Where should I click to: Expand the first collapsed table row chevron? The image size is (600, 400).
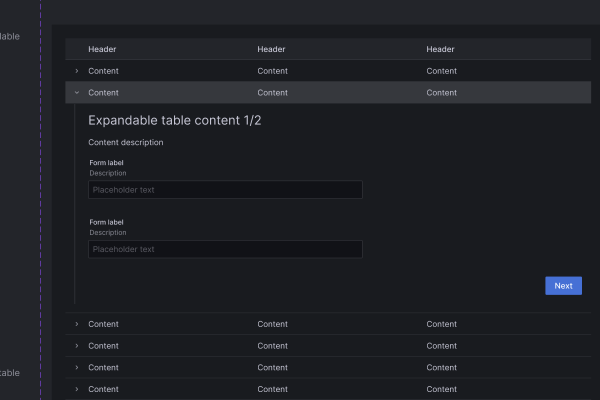coord(77,71)
